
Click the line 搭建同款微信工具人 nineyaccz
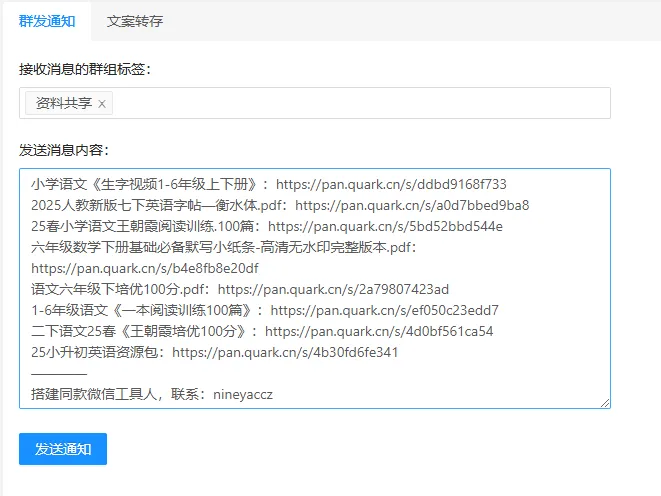(x=152, y=394)
